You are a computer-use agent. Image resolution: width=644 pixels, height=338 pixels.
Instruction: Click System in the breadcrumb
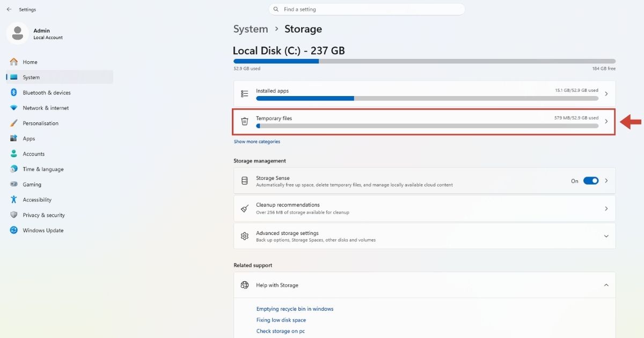coord(251,29)
